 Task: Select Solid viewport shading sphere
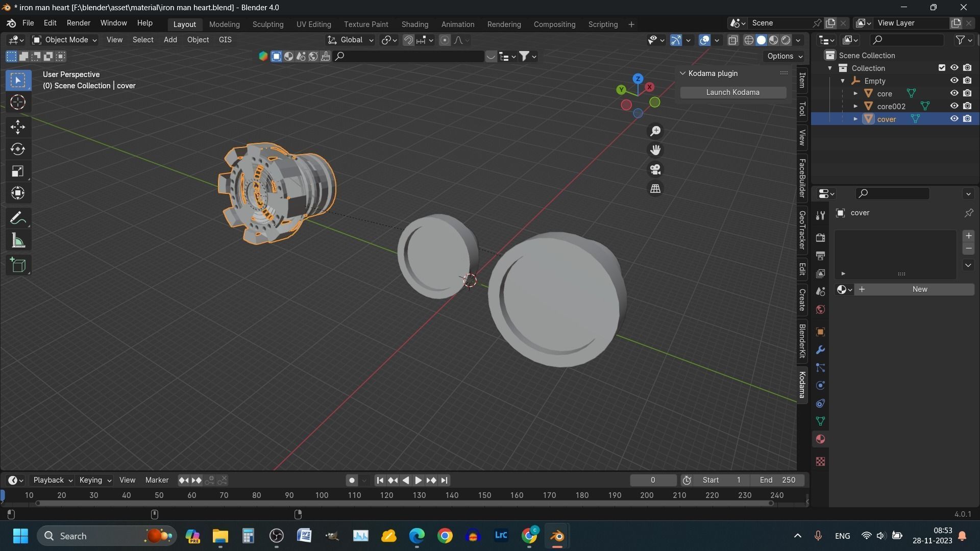click(x=761, y=40)
